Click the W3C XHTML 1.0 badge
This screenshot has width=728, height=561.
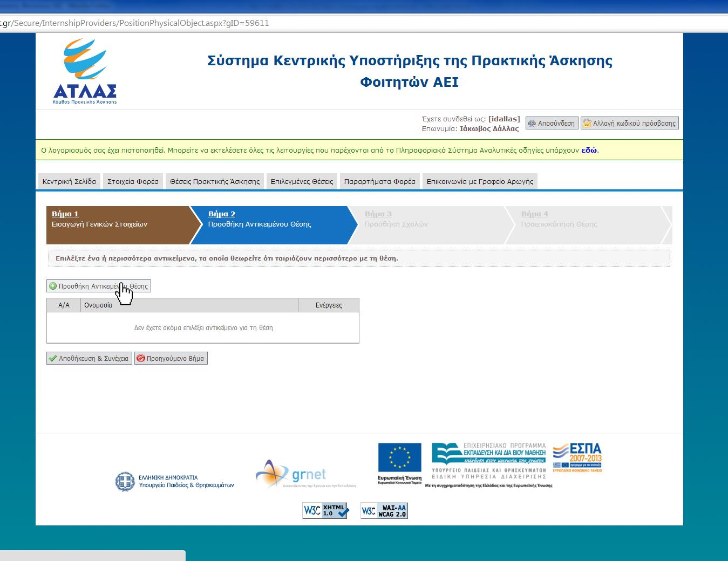tap(325, 510)
